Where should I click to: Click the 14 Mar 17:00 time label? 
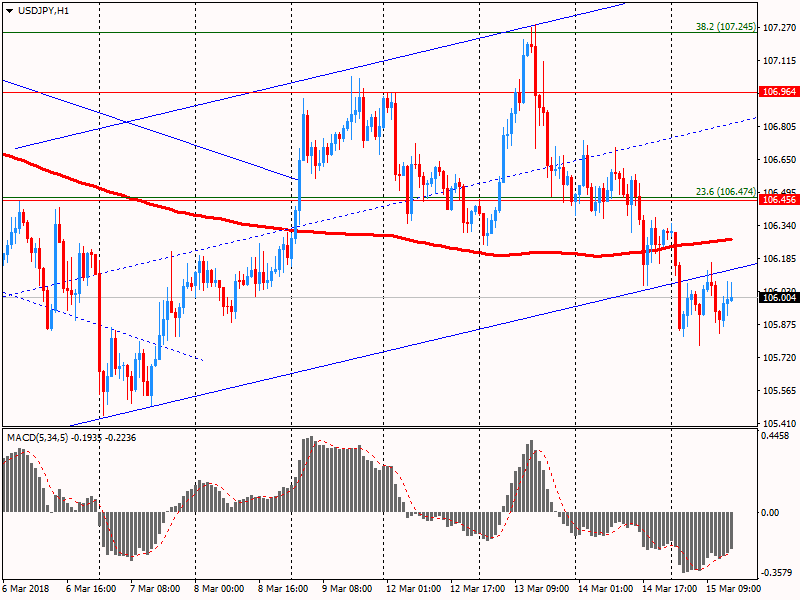click(669, 588)
